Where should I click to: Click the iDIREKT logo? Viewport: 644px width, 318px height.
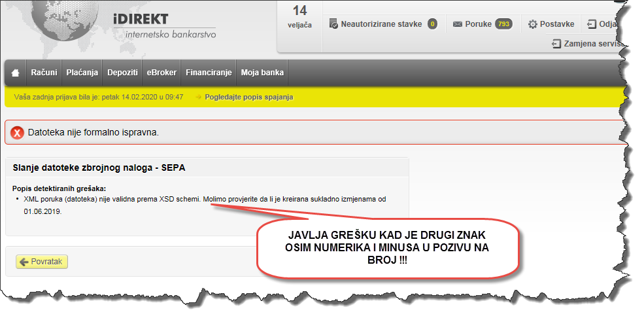pos(141,19)
